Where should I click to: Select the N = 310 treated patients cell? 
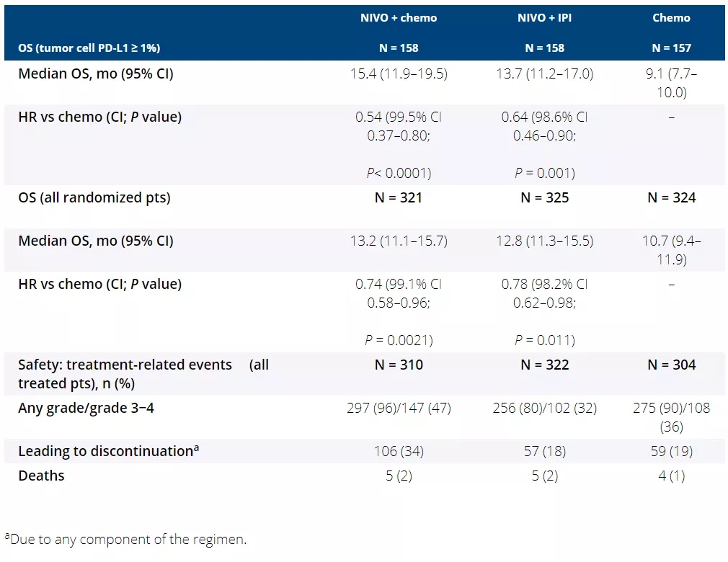[399, 365]
